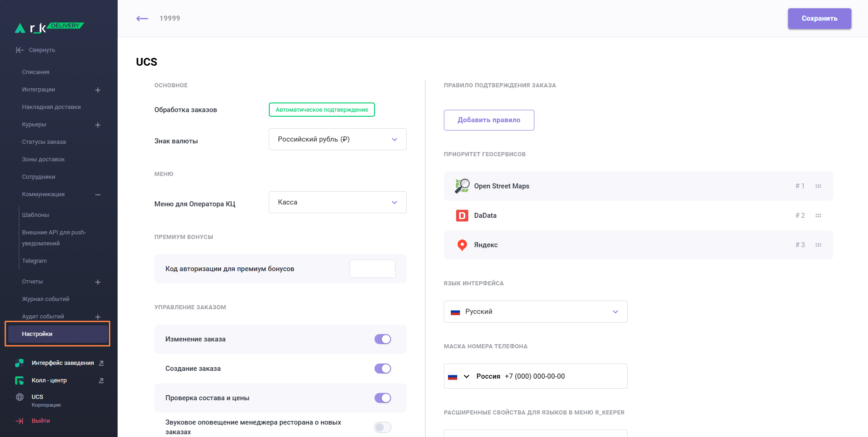Click the UCS corporation globe icon
Image resolution: width=868 pixels, height=437 pixels.
pyautogui.click(x=20, y=397)
